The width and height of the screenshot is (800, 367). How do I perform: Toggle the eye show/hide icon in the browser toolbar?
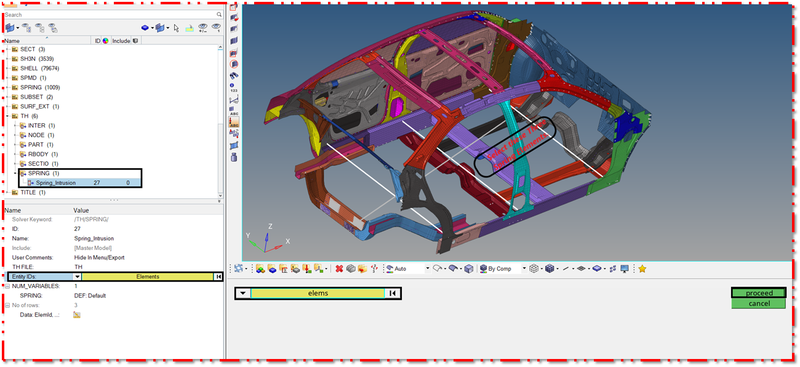pyautogui.click(x=203, y=28)
